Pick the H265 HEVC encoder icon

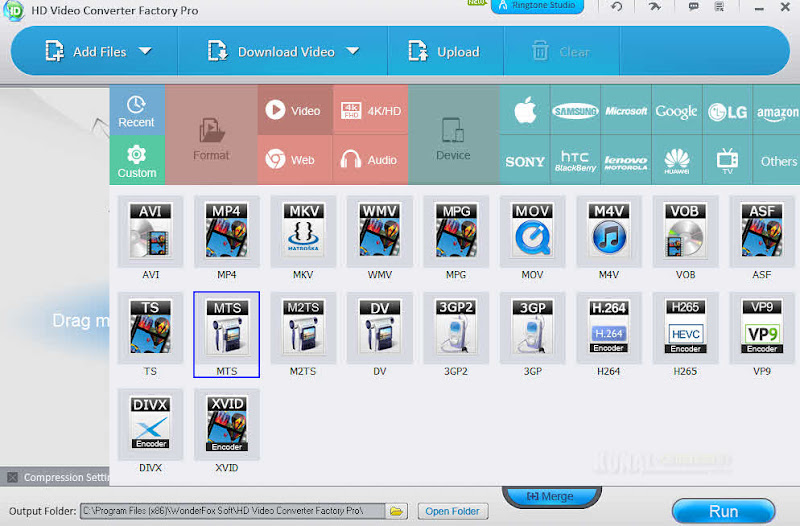coord(685,328)
